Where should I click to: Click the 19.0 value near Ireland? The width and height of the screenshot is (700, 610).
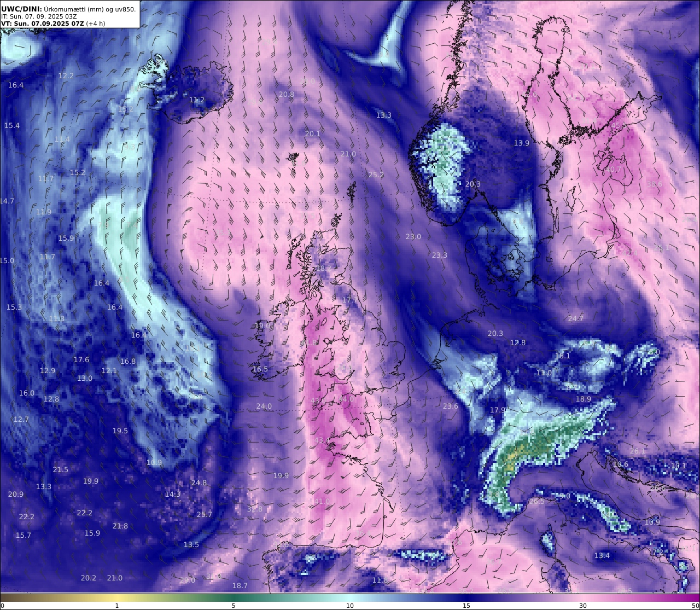click(x=262, y=326)
